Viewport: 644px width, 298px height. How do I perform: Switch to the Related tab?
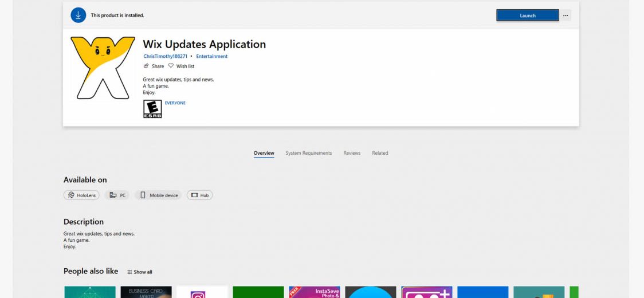coord(380,153)
